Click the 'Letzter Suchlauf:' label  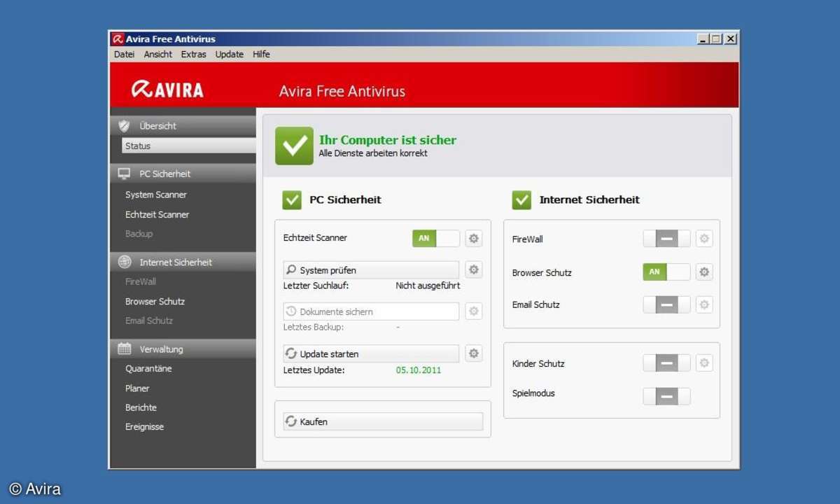pyautogui.click(x=316, y=286)
